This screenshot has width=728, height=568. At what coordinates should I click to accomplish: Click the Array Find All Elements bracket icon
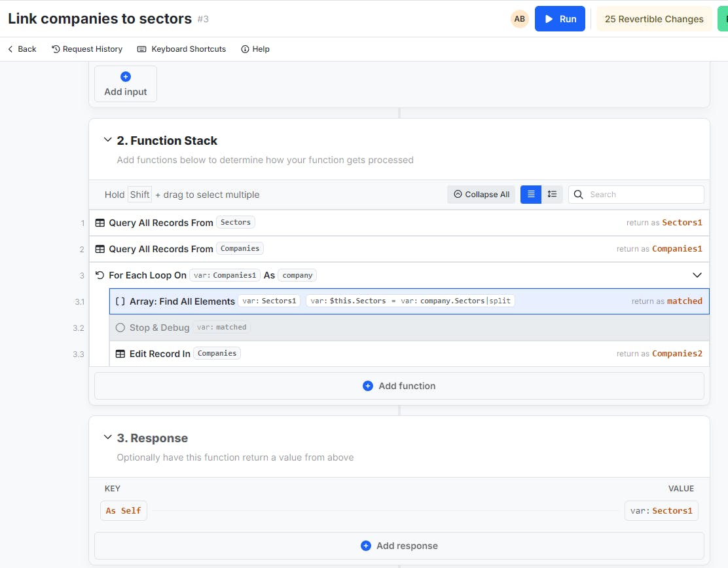pyautogui.click(x=120, y=301)
